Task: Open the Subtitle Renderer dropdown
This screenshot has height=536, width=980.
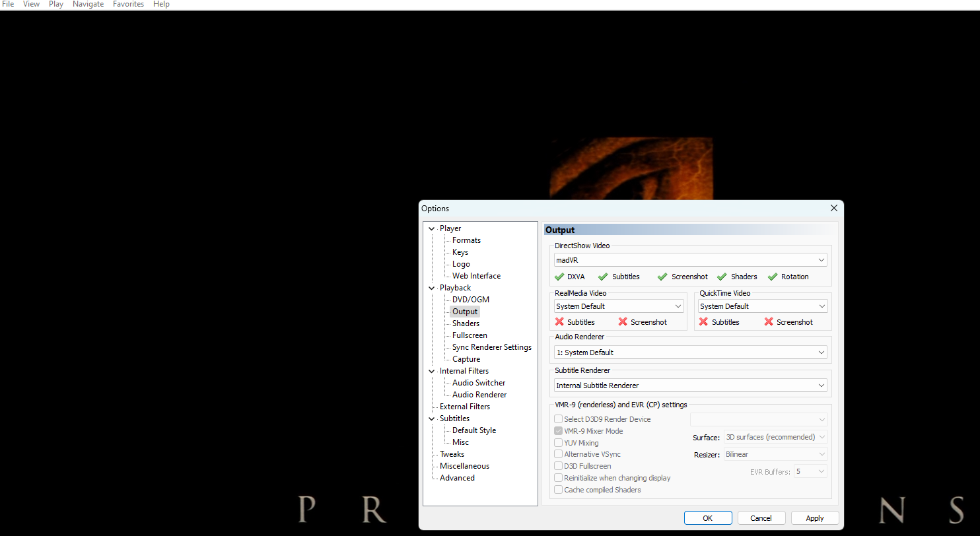Action: (690, 385)
